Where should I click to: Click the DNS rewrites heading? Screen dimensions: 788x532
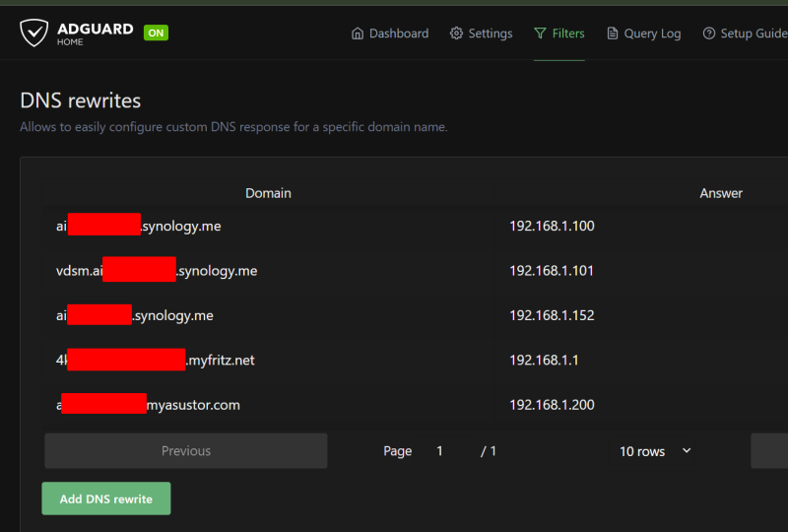click(81, 100)
